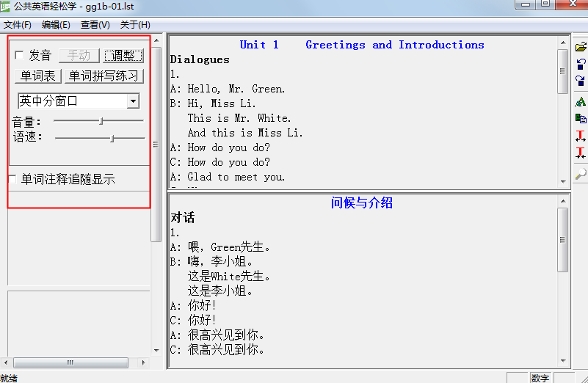This screenshot has height=383, width=588.
Task: Open the 关于(H) menu
Action: click(135, 25)
